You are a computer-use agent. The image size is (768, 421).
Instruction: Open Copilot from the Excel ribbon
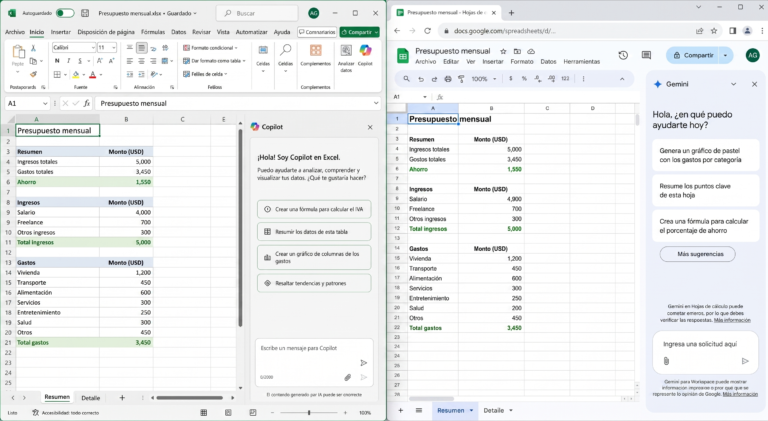coord(365,51)
